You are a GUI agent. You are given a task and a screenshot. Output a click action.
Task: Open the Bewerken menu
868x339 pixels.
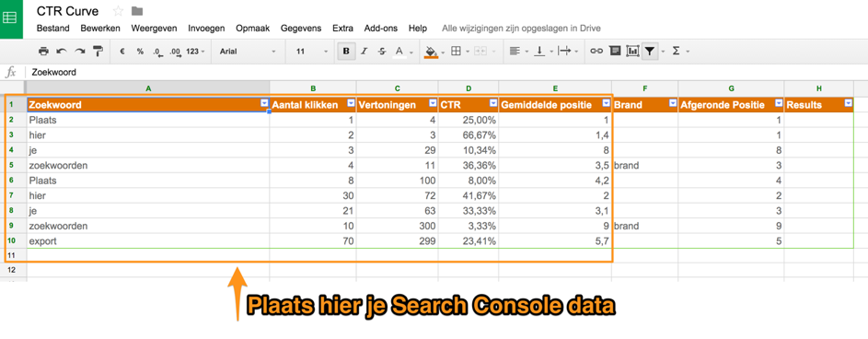[100, 29]
